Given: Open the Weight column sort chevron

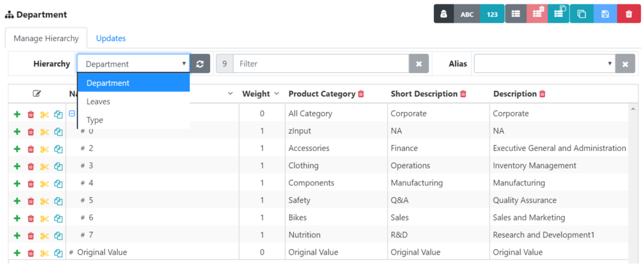Looking at the screenshot, I should point(276,94).
